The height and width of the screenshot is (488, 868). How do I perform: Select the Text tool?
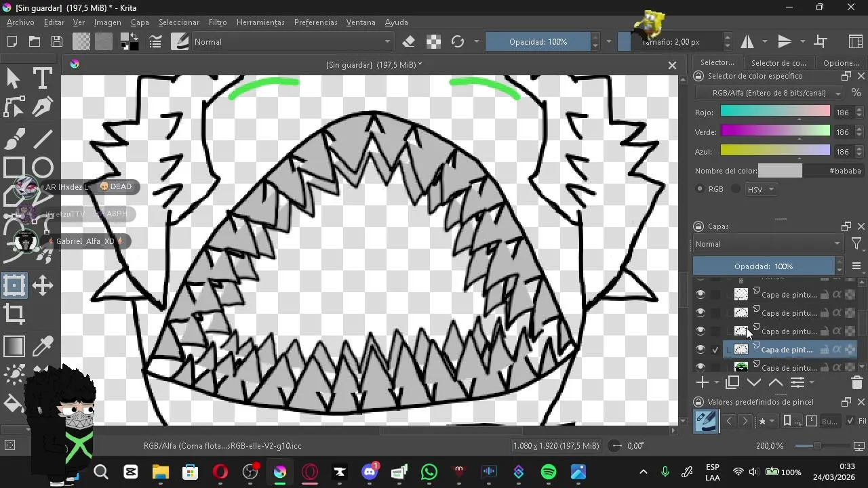[x=42, y=78]
